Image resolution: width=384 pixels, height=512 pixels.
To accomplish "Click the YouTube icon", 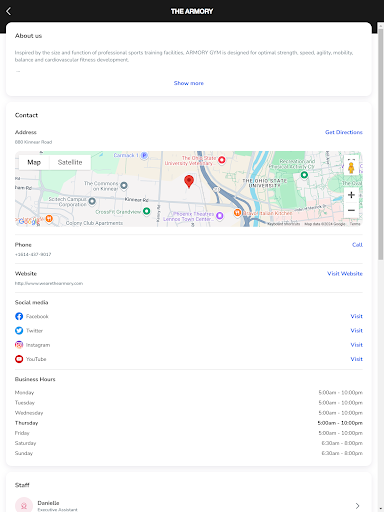I will click(19, 359).
